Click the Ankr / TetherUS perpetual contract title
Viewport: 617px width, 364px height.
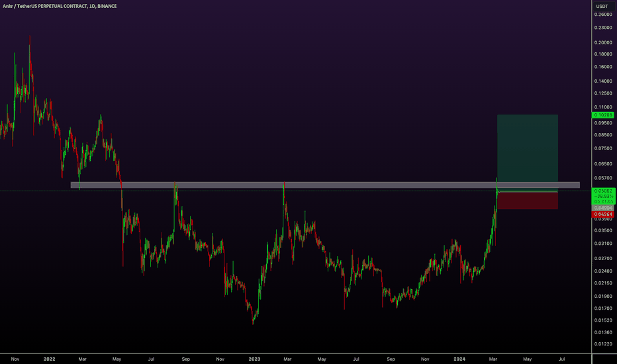pyautogui.click(x=60, y=6)
